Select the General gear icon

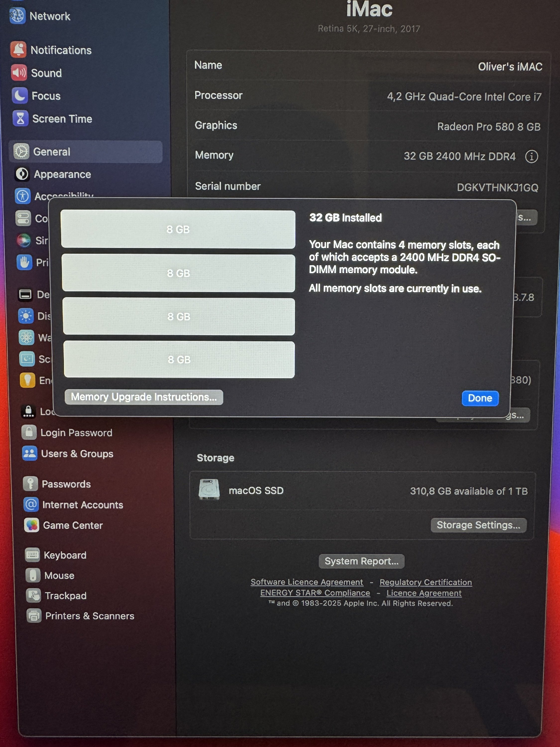[21, 151]
